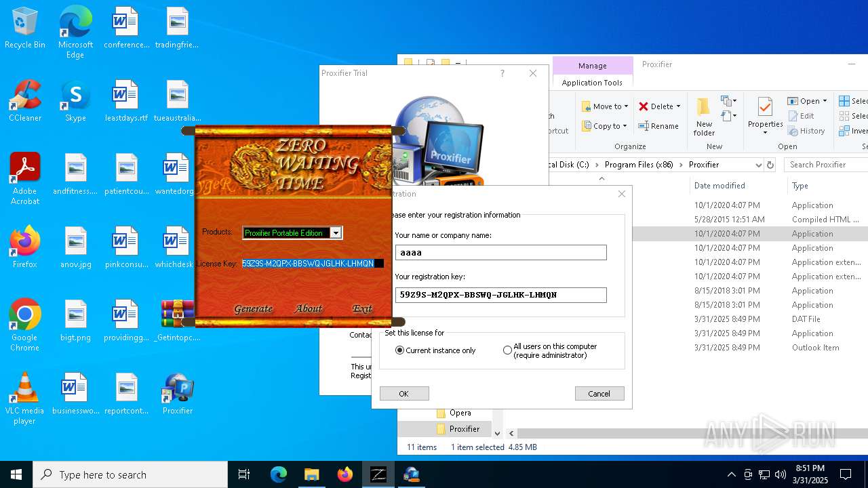The height and width of the screenshot is (488, 868).
Task: Click Generate in the keygen window
Action: (x=253, y=308)
